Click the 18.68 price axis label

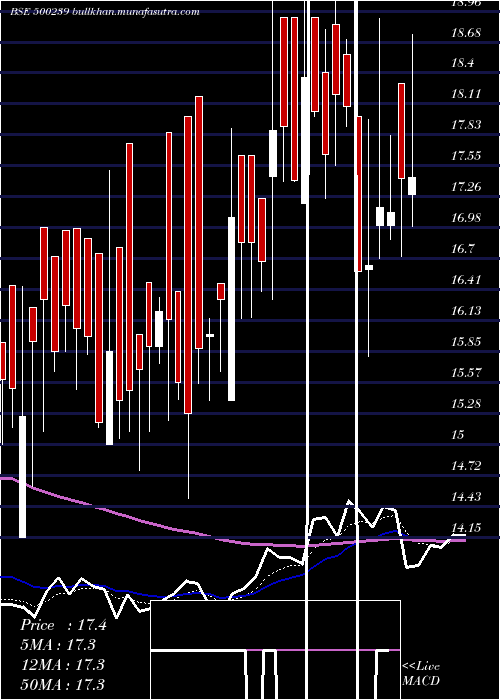click(466, 32)
